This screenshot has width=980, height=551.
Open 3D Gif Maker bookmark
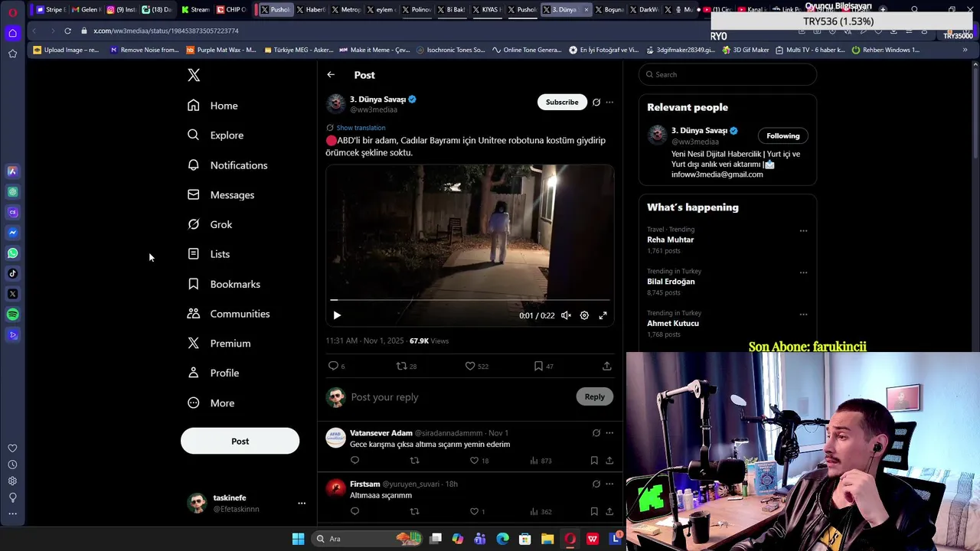pyautogui.click(x=746, y=50)
